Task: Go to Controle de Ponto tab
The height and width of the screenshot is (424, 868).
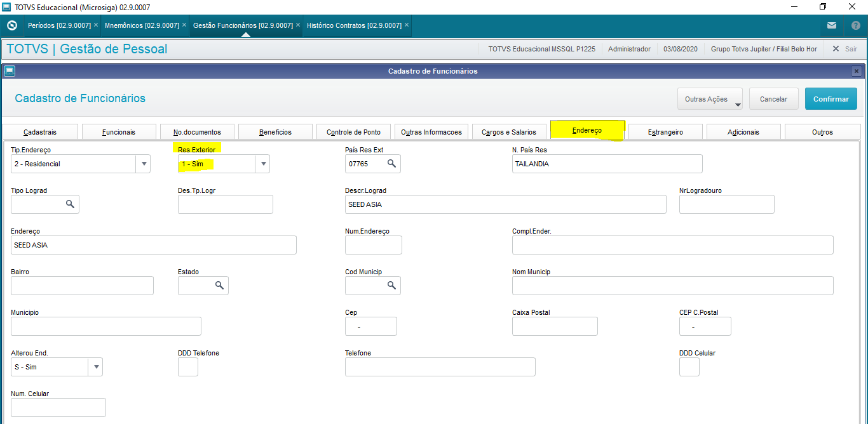Action: click(x=353, y=132)
